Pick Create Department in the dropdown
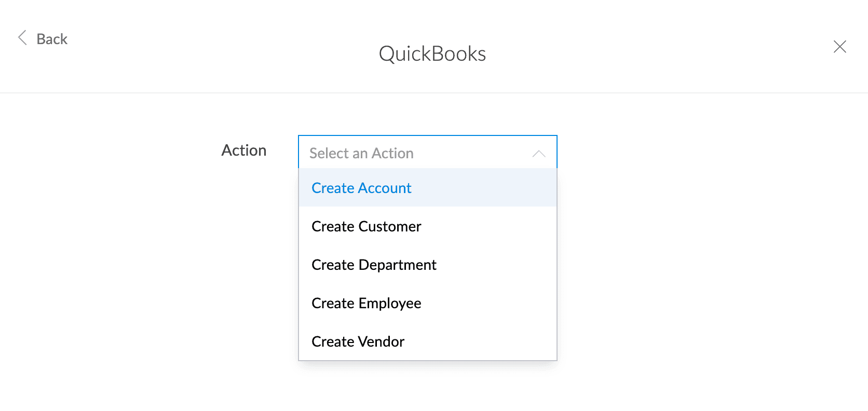This screenshot has height=411, width=868. [428, 265]
